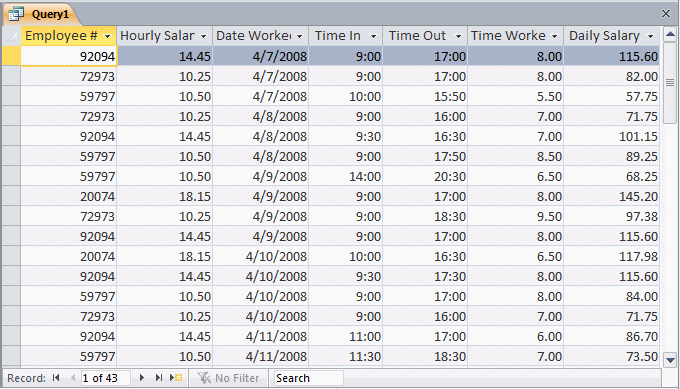
Task: Click the Daily Salary column header
Action: [611, 36]
